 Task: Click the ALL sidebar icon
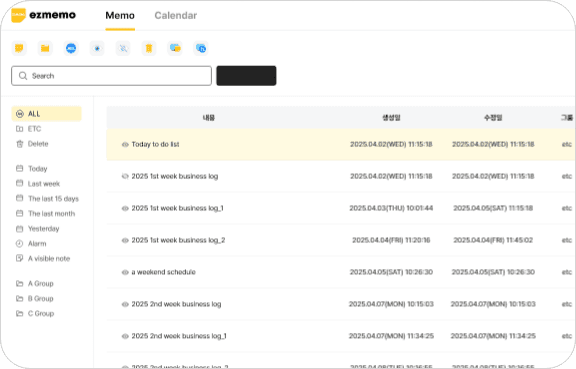[20, 114]
